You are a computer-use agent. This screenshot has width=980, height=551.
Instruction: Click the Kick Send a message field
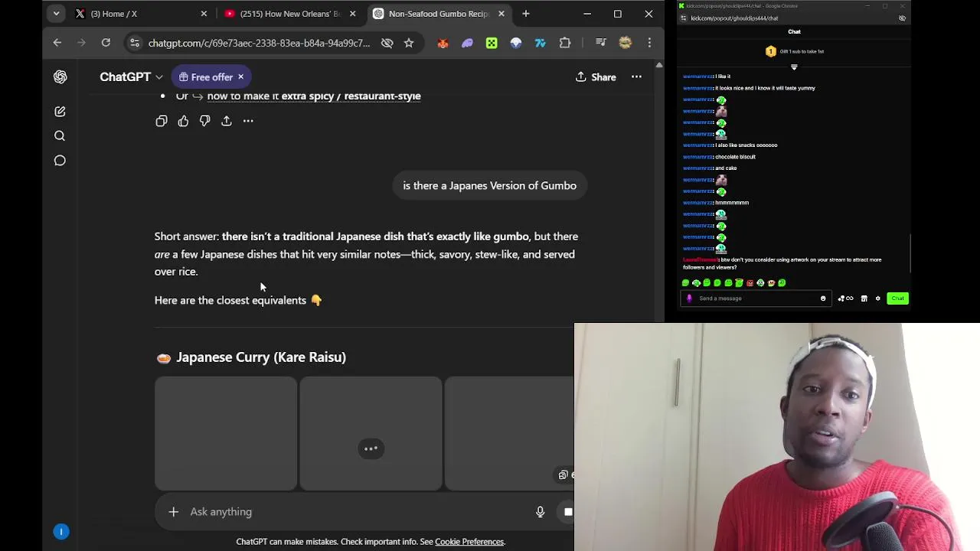coord(756,298)
